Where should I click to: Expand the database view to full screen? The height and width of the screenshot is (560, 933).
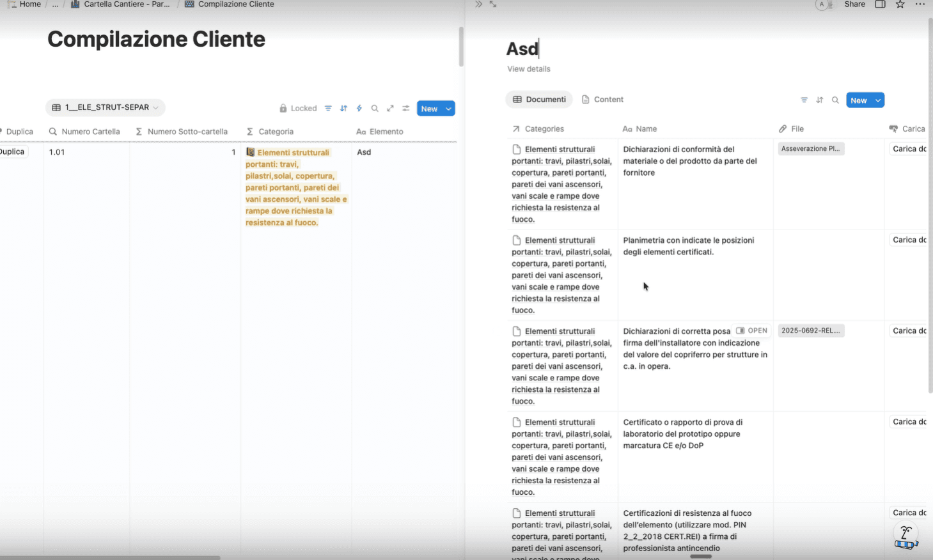click(390, 108)
